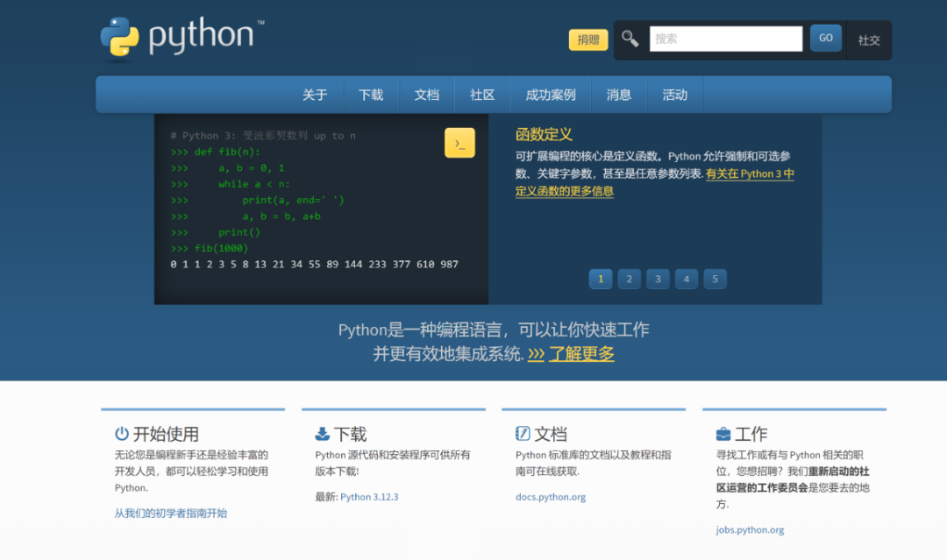947x560 pixels.
Task: Switch to carousel slide 2
Action: pos(629,279)
